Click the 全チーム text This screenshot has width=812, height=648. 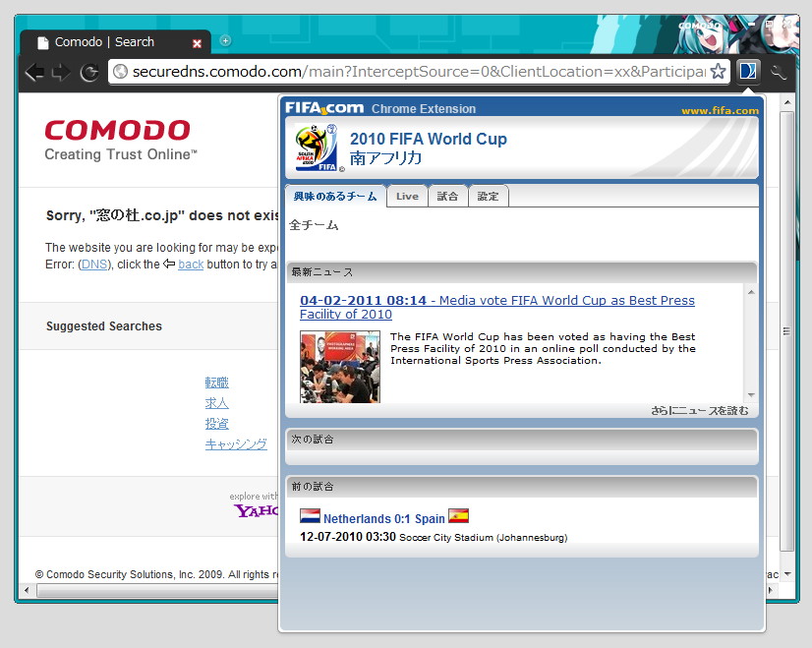tap(314, 225)
